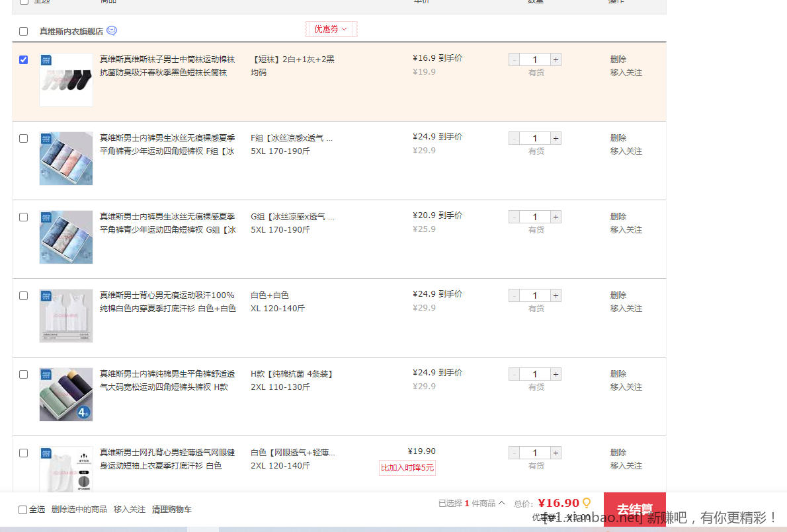
Task: Open the H款 underwear 4-pack thumbnail
Action: point(66,395)
